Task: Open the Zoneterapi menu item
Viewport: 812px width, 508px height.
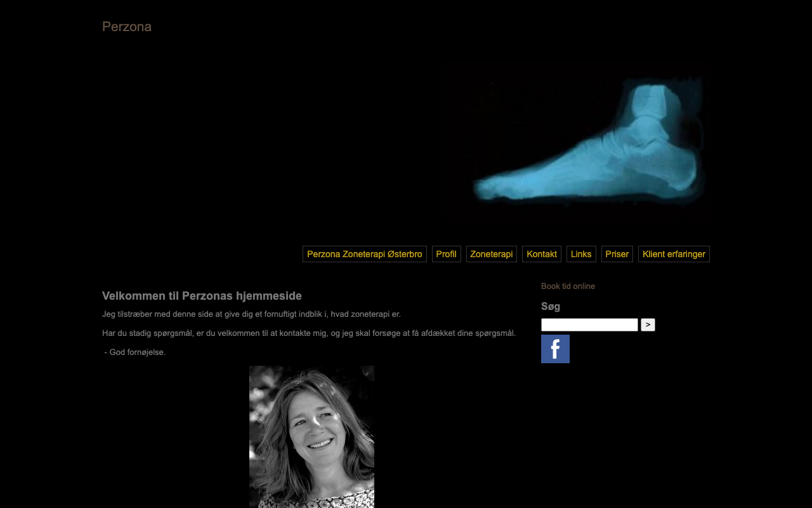Action: tap(492, 254)
